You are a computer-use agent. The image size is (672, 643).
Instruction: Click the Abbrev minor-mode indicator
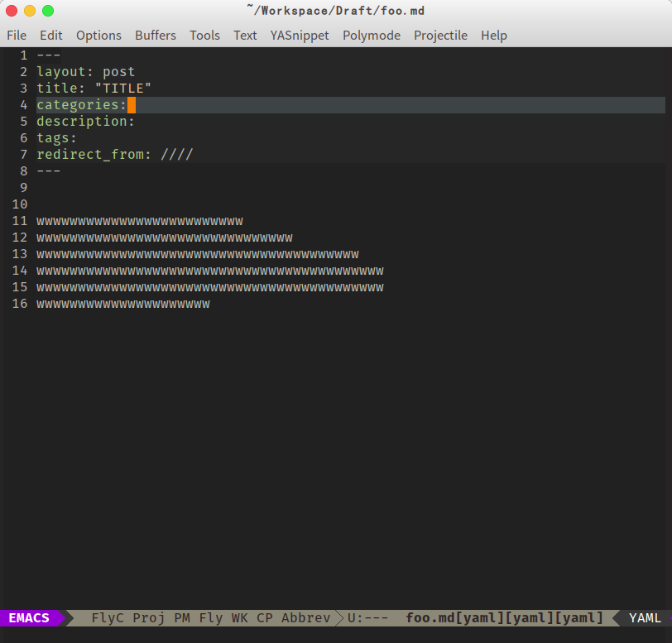pyautogui.click(x=305, y=617)
